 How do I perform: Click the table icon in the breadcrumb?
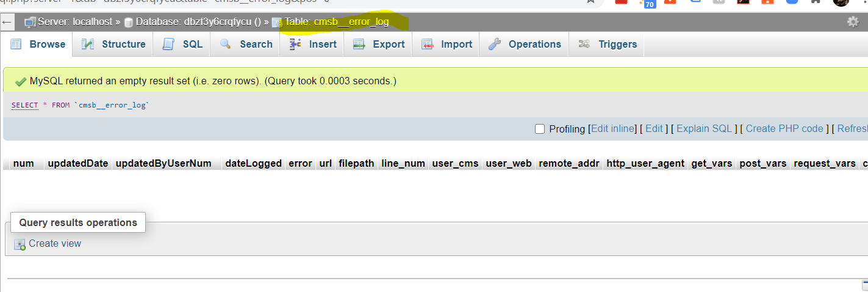[x=277, y=23]
